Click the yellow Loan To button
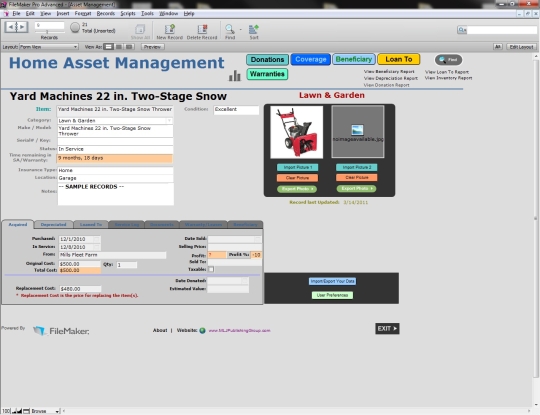This screenshot has width=540, height=415. click(399, 59)
